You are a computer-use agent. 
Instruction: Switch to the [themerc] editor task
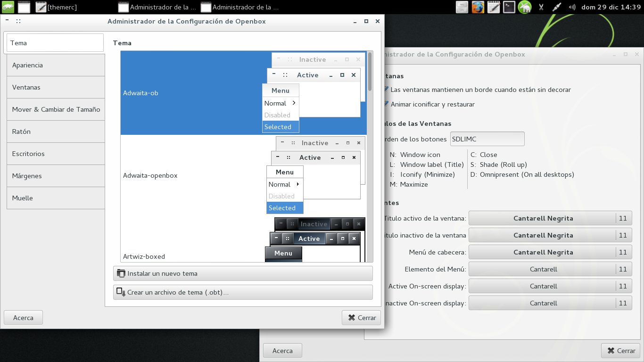click(x=57, y=7)
